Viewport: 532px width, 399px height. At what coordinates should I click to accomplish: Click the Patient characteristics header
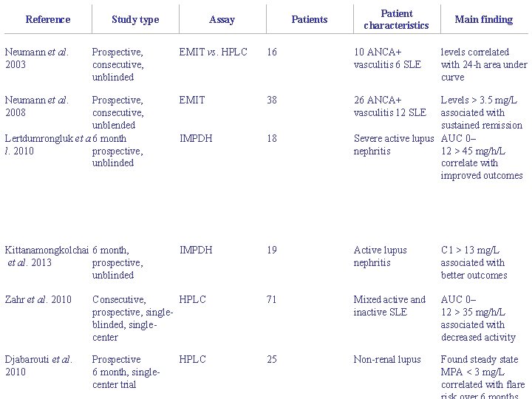pos(396,20)
